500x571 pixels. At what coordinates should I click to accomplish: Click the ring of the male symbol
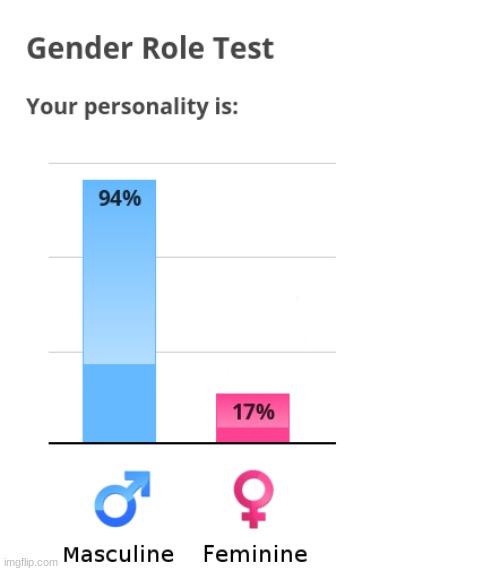(x=115, y=506)
